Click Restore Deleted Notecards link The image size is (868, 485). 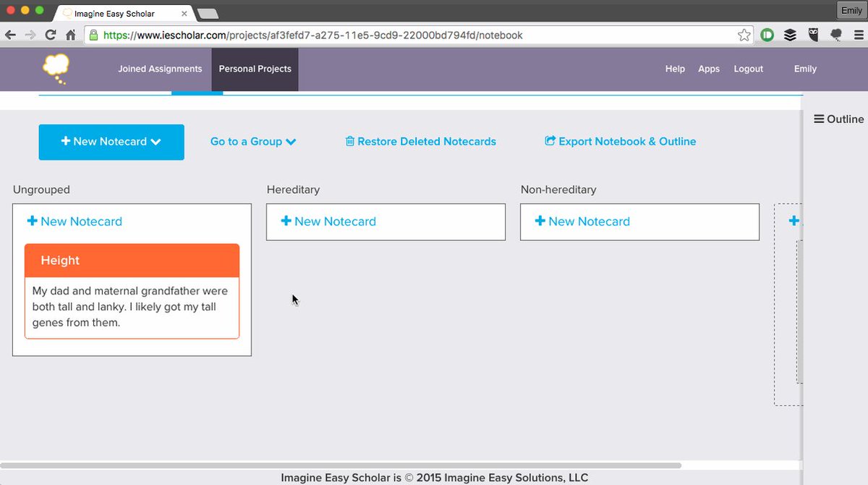[x=421, y=142]
